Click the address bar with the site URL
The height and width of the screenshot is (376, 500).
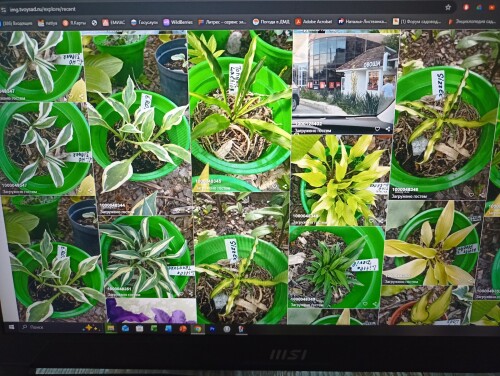220,9
